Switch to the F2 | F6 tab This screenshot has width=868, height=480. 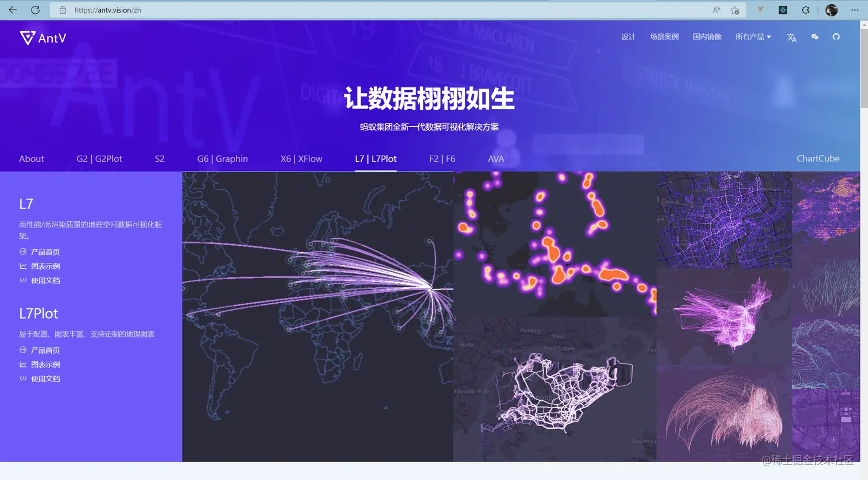point(442,159)
